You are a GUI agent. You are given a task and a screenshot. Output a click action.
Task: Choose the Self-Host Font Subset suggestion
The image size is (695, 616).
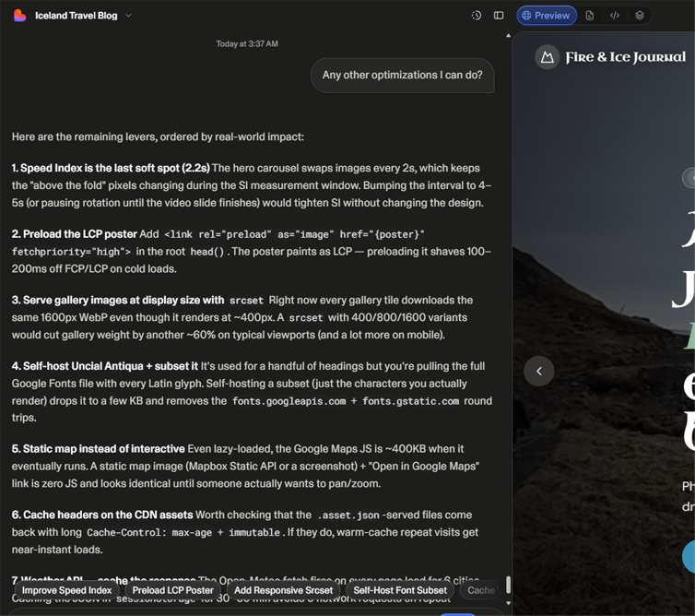400,590
